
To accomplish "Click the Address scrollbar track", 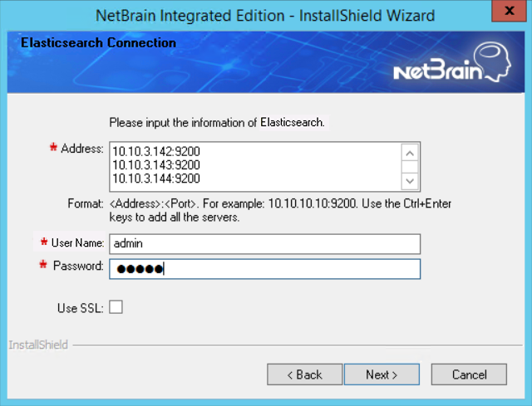I will point(410,167).
